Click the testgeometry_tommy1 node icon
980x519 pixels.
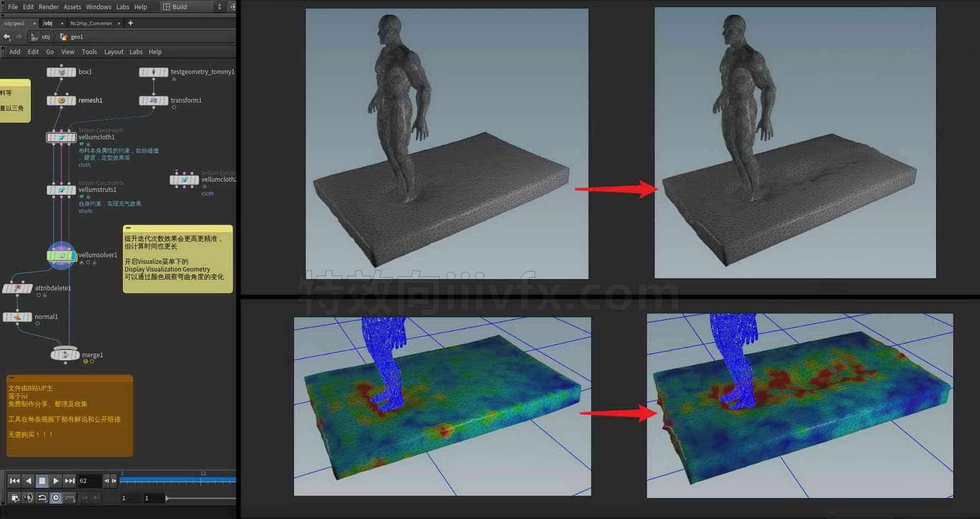click(154, 72)
